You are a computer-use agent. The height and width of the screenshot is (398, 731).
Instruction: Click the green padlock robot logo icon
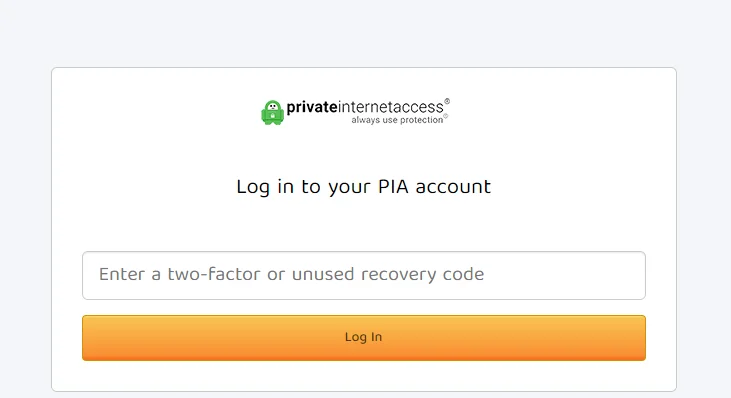272,112
